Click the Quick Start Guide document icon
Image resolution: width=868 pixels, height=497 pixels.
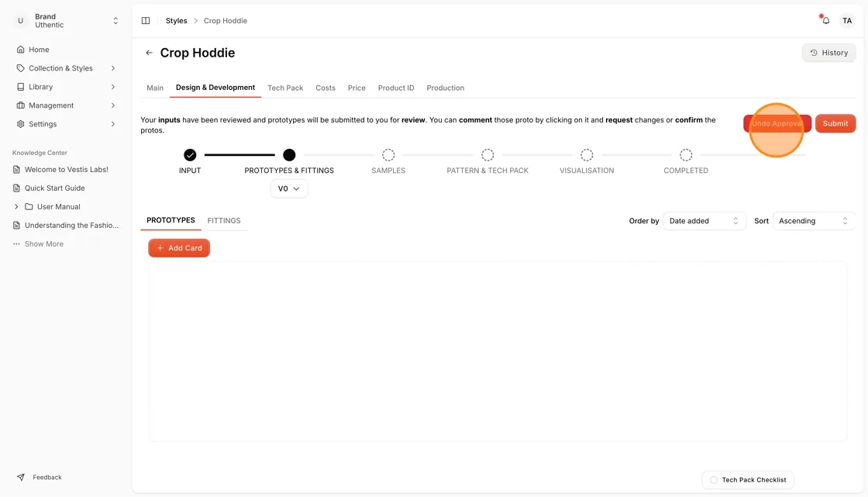[16, 188]
